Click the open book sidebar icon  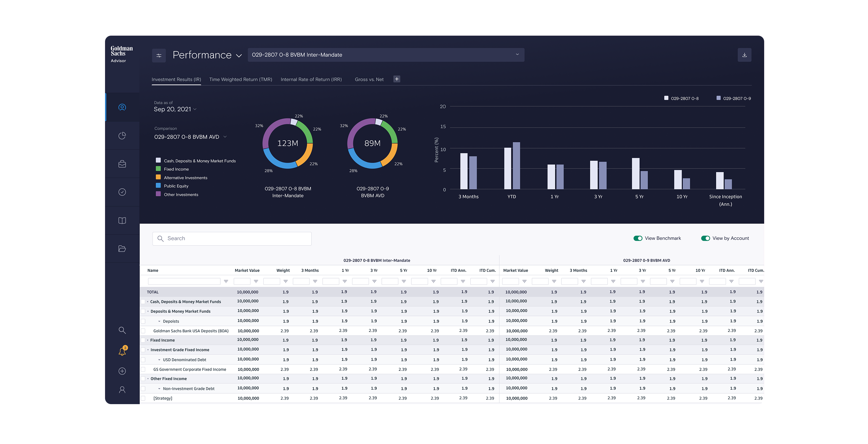pos(122,220)
